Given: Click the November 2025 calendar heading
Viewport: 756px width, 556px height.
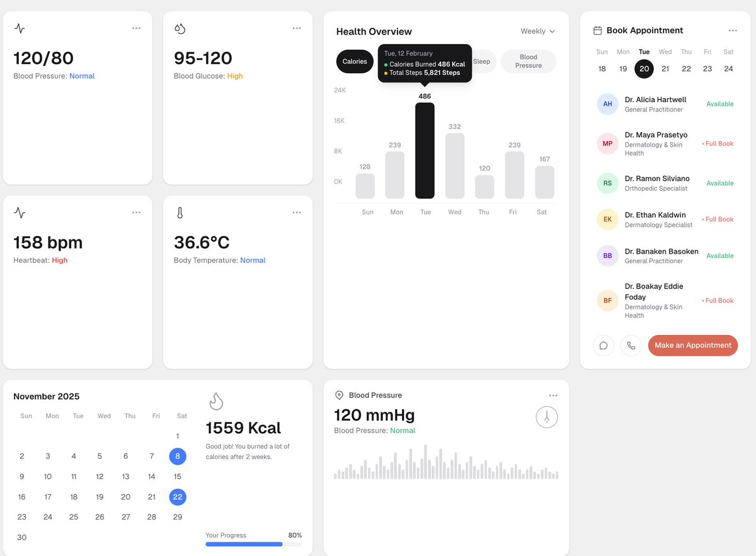Looking at the screenshot, I should pos(47,396).
